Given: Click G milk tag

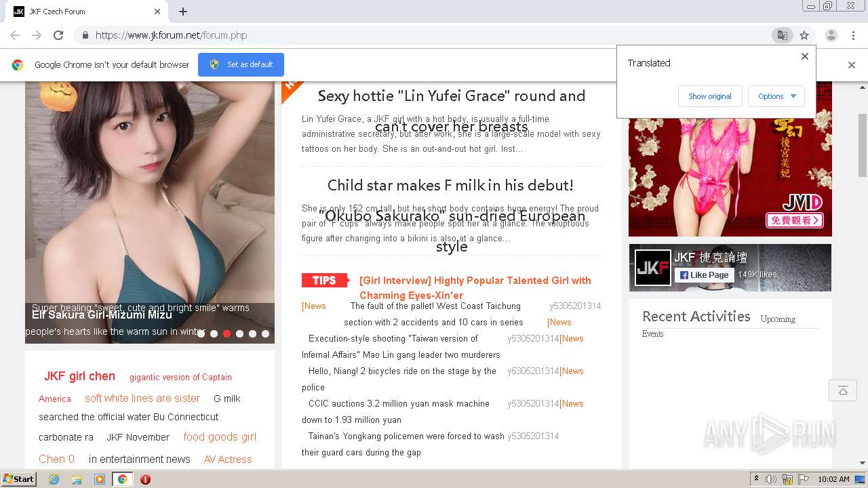Looking at the screenshot, I should click(x=227, y=399).
